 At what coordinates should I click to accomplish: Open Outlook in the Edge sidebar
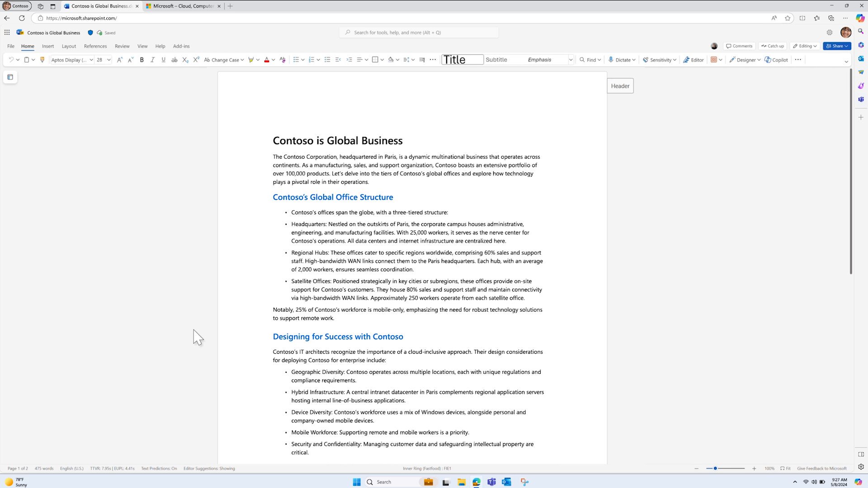click(861, 59)
